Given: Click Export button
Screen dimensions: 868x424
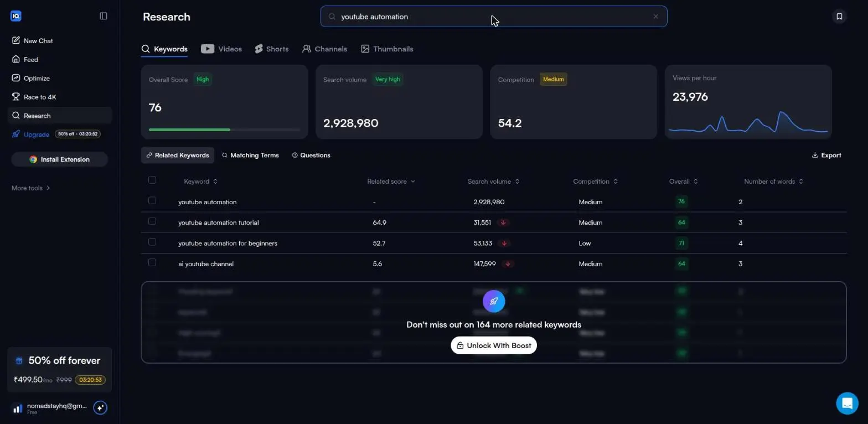Looking at the screenshot, I should click(826, 155).
